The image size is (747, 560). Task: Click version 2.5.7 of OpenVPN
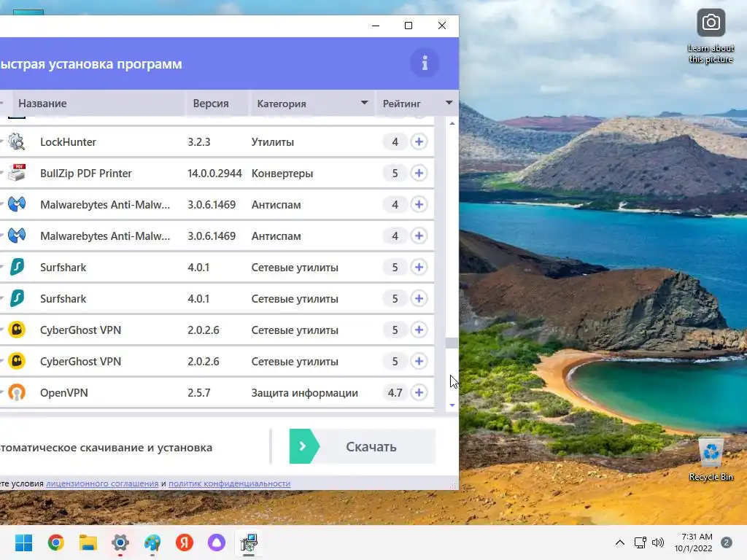[198, 393]
